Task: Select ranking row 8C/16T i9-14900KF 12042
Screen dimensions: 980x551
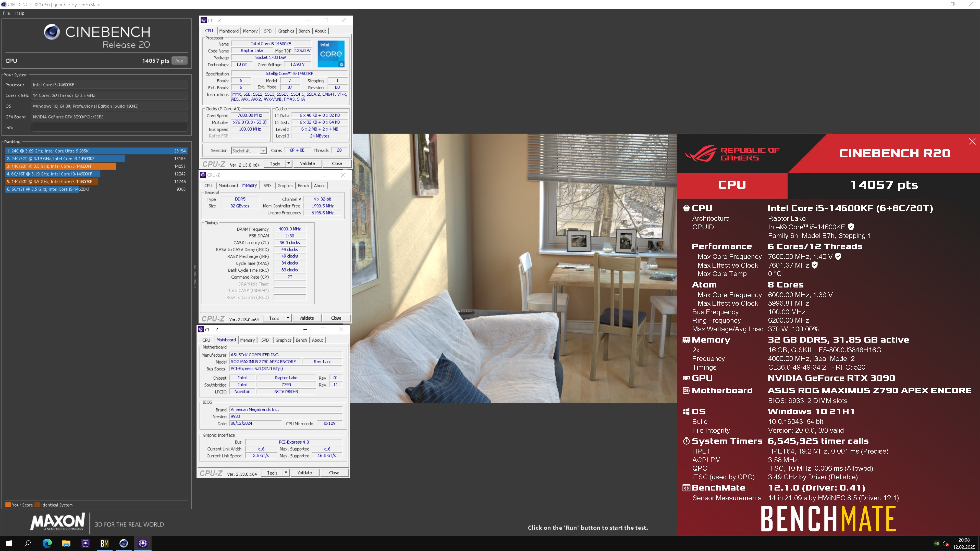Action: [96, 174]
